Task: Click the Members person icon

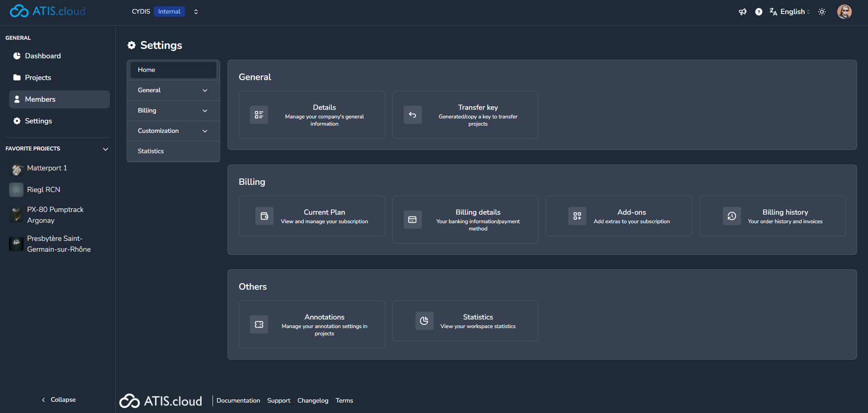Action: [x=17, y=99]
